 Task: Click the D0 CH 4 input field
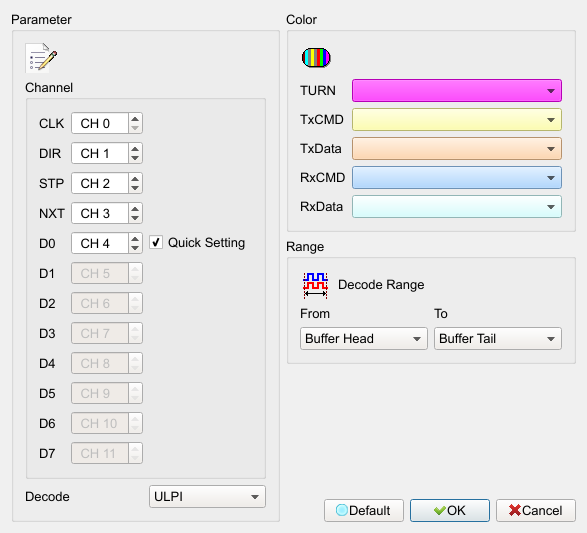[x=100, y=243]
